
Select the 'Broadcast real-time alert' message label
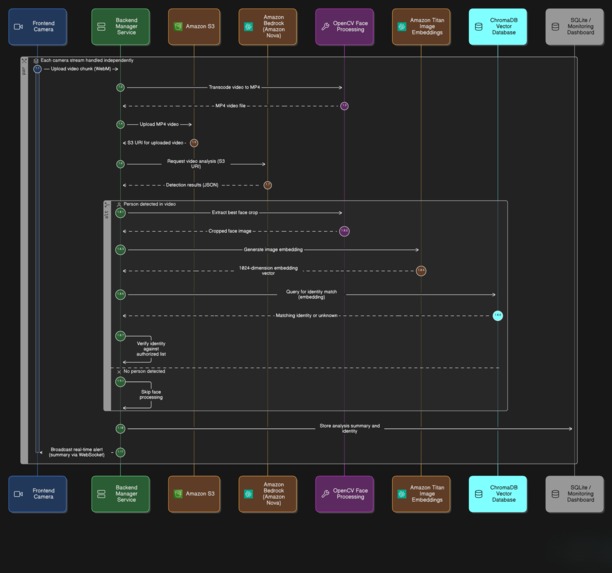pos(76,452)
